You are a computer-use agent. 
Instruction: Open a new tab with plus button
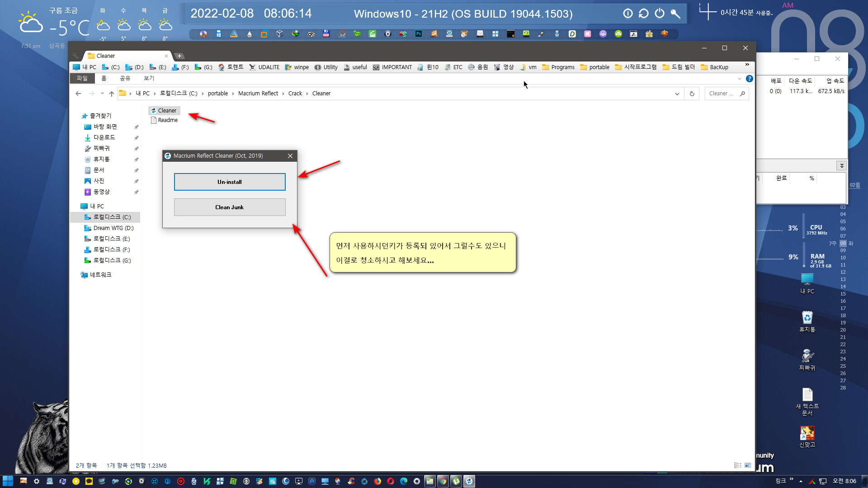coord(179,56)
